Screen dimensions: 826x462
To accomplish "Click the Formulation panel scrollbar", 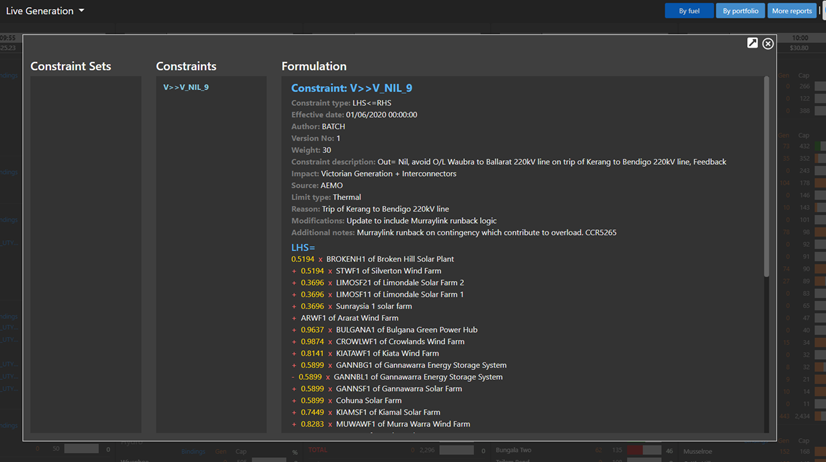I will 767,180.
